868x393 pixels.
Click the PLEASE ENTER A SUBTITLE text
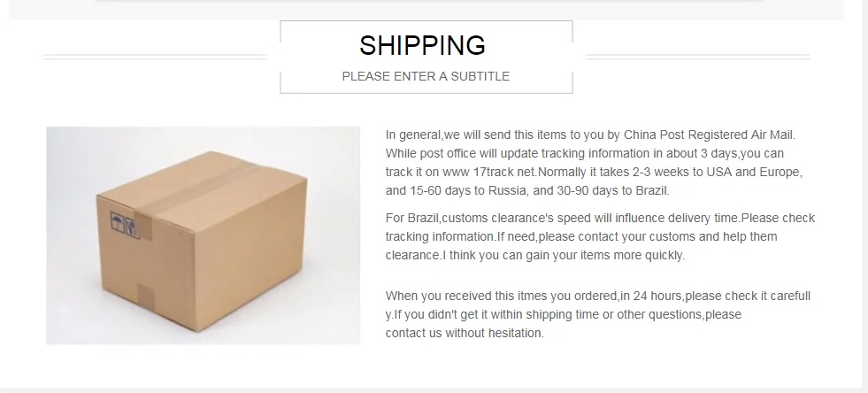tap(426, 76)
